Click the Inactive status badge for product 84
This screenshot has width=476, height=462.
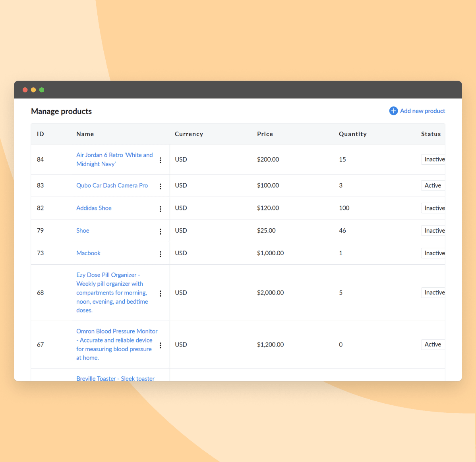[x=433, y=159]
